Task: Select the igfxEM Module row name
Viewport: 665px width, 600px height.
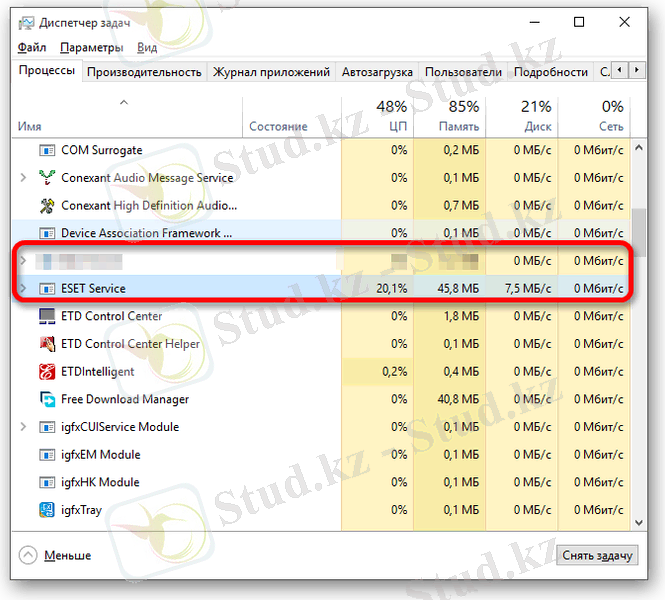Action: (101, 455)
